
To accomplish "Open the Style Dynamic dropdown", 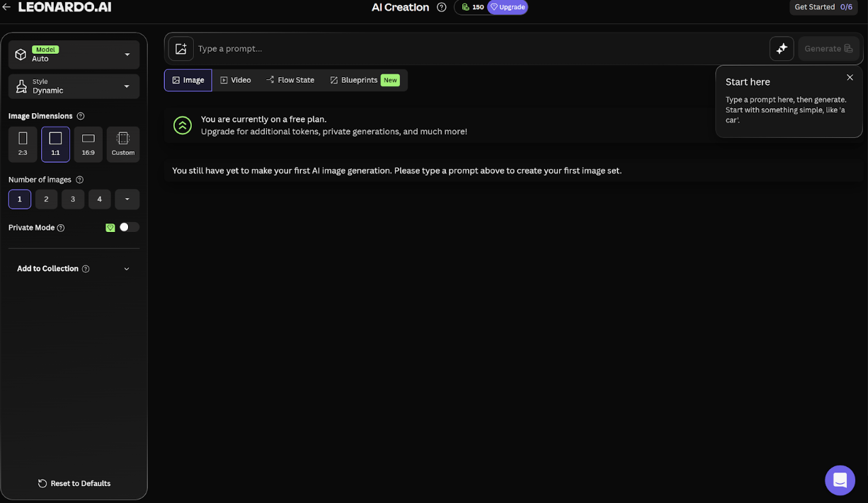I will (x=74, y=86).
